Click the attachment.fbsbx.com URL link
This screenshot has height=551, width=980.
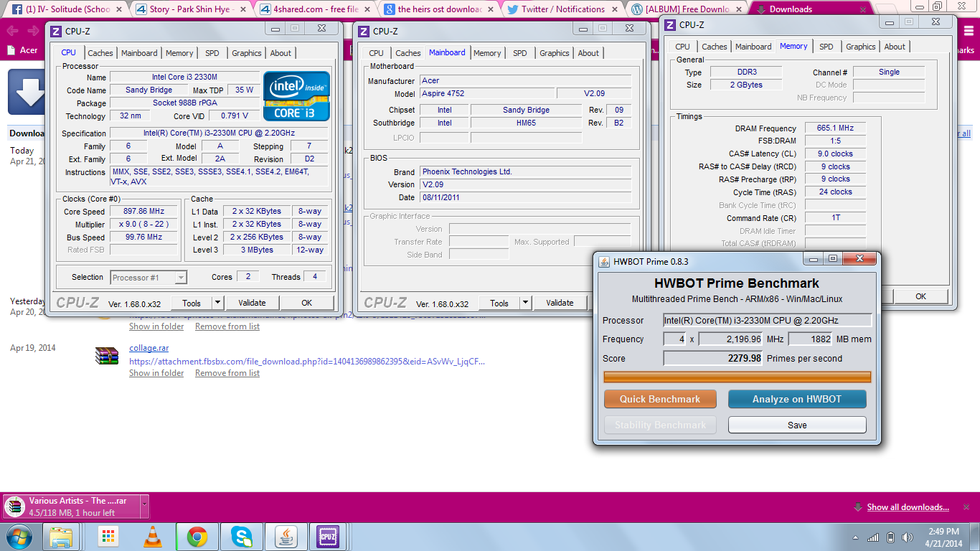(x=307, y=362)
